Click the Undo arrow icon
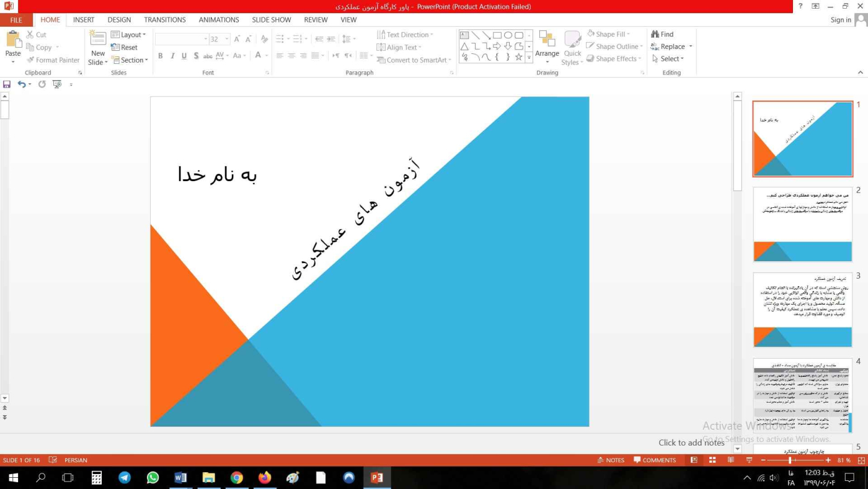 [21, 84]
